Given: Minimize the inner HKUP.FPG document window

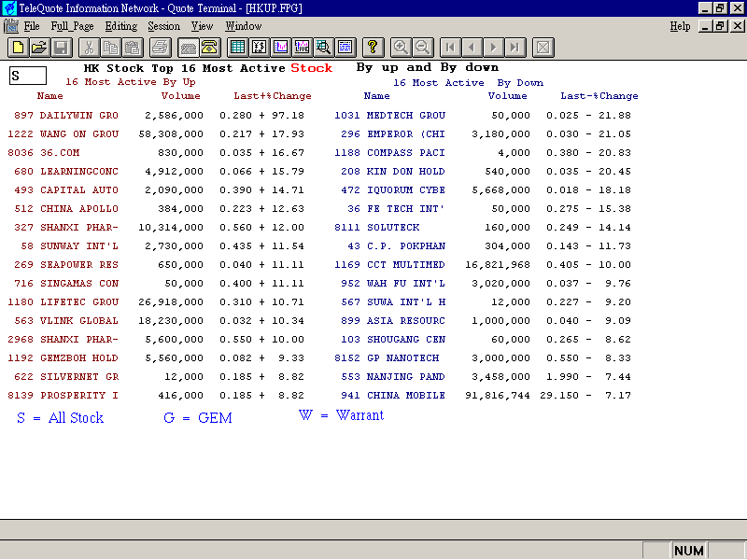Looking at the screenshot, I should pos(706,26).
